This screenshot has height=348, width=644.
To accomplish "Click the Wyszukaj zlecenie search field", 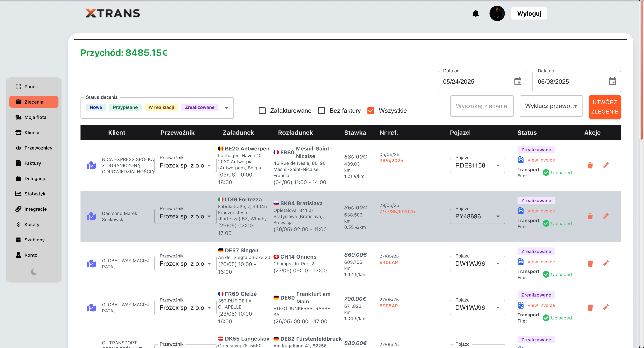I will click(x=482, y=106).
